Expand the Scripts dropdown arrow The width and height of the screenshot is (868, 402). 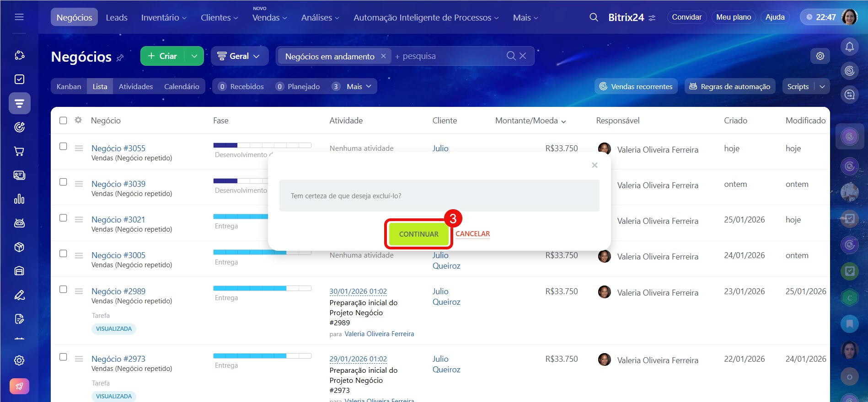click(822, 87)
